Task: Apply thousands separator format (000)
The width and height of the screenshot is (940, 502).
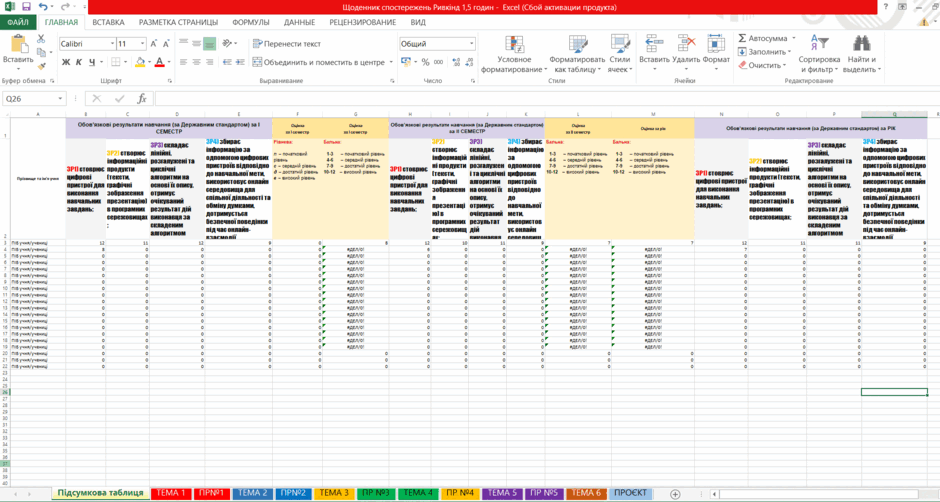Action: 438,62
